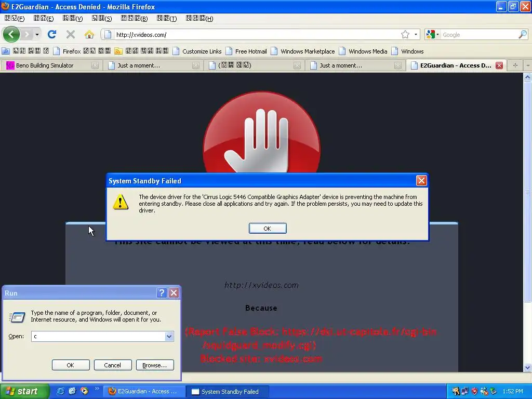Open the URL bar history dropdown arrow
This screenshot has height=399, width=532.
416,34
